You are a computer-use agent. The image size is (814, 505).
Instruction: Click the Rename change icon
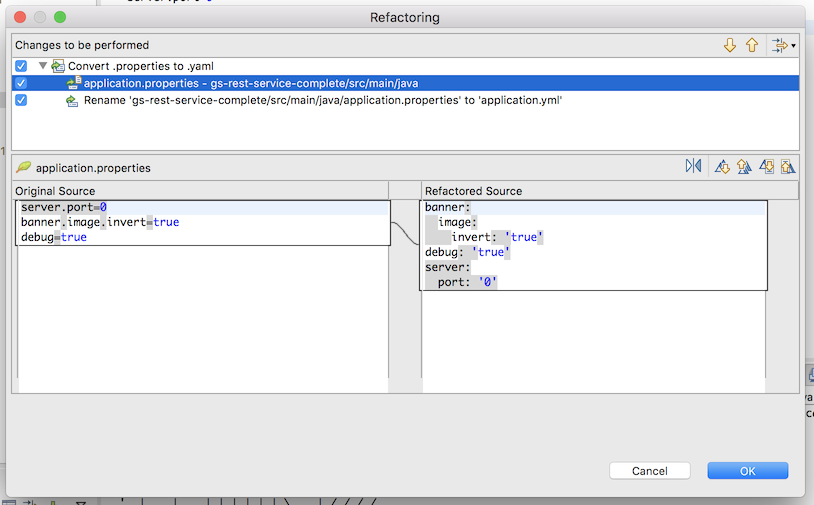(x=72, y=100)
